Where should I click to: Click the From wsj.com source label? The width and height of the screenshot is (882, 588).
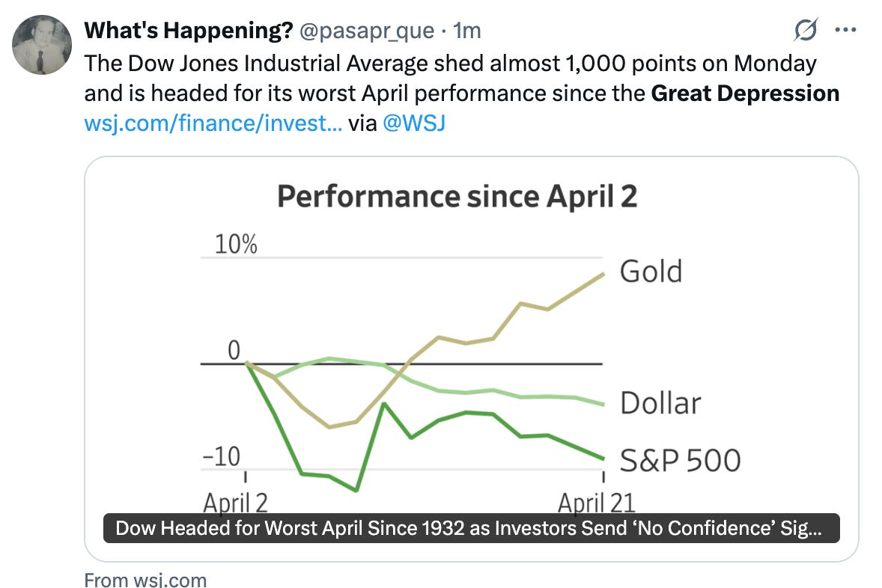(x=146, y=579)
